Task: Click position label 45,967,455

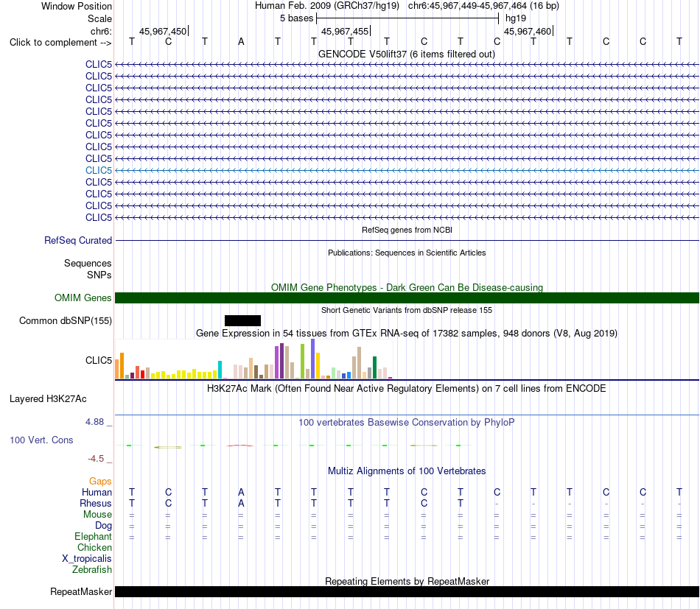Action: (x=345, y=31)
